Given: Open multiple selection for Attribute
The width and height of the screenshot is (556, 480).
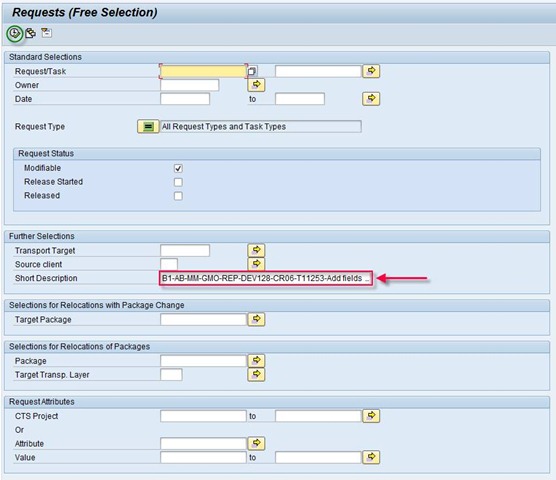Looking at the screenshot, I should click(x=256, y=443).
